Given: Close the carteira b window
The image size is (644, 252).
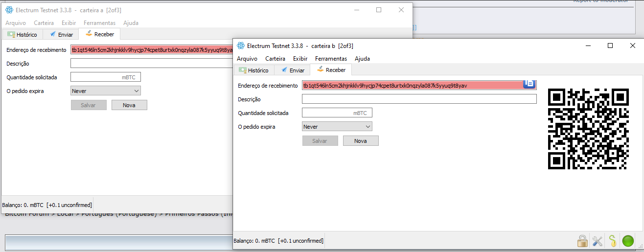Looking at the screenshot, I should (633, 46).
